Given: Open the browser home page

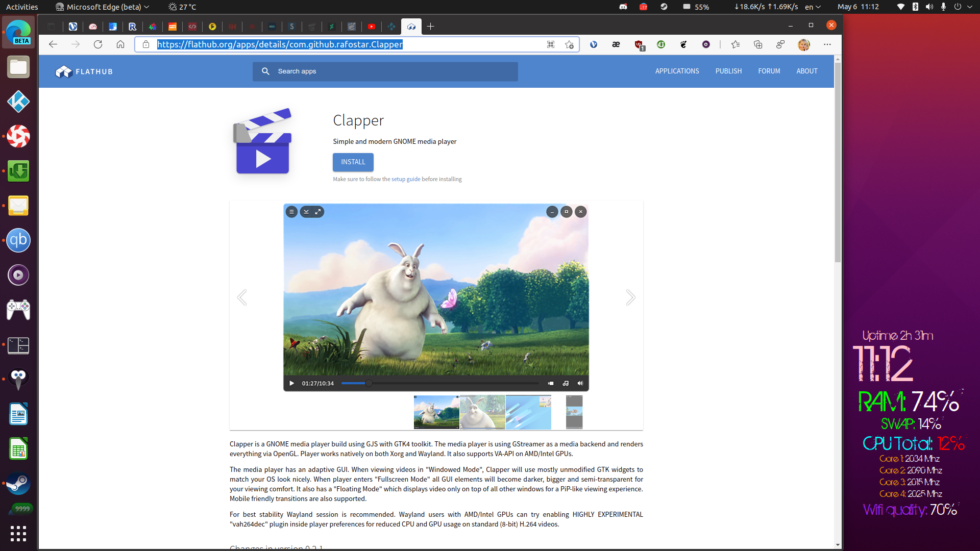Looking at the screenshot, I should pos(120,44).
